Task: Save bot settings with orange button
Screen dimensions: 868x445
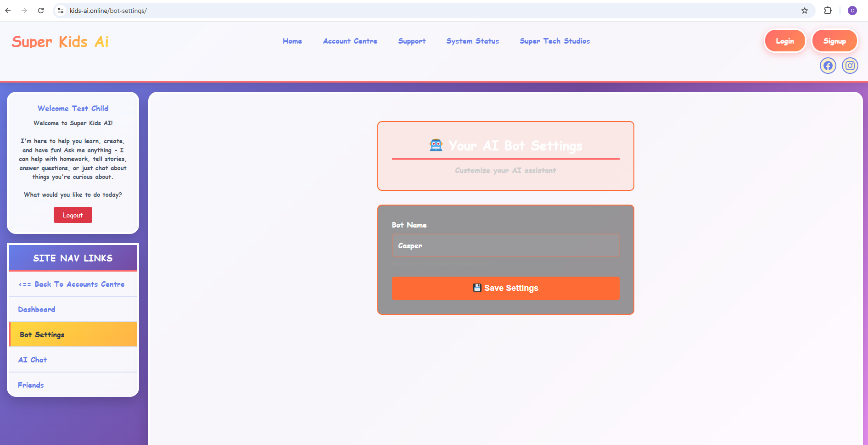Action: [x=505, y=288]
